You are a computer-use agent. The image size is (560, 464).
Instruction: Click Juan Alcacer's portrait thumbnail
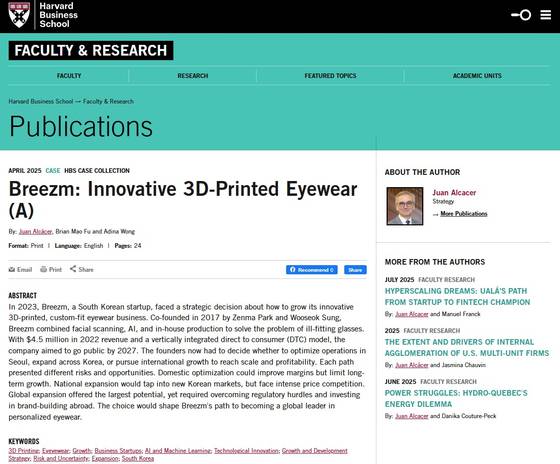[x=405, y=206]
